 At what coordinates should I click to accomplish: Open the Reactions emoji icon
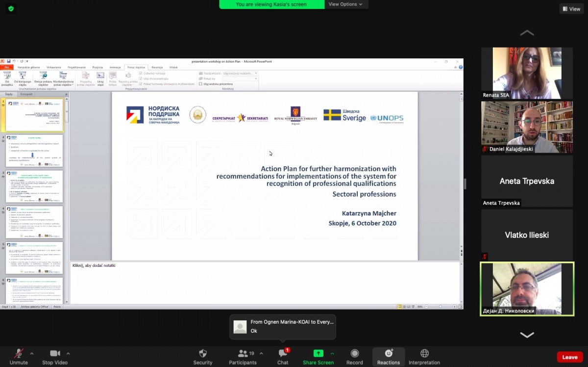click(389, 354)
